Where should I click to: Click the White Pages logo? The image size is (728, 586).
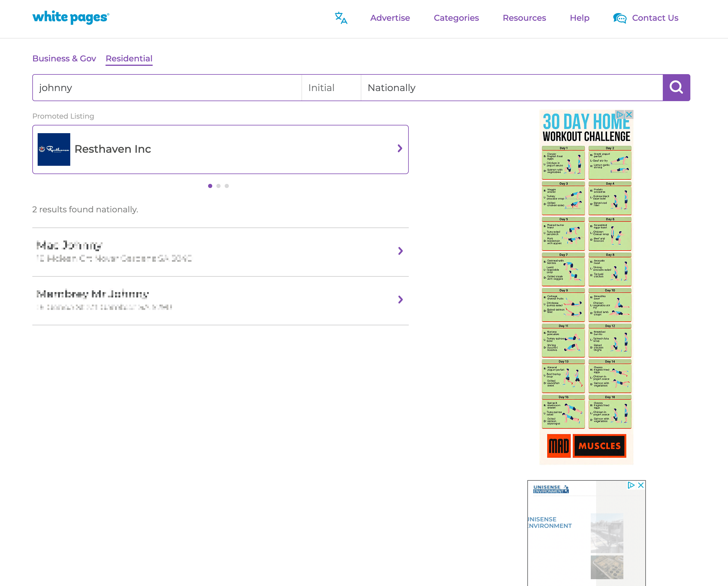pos(71,17)
